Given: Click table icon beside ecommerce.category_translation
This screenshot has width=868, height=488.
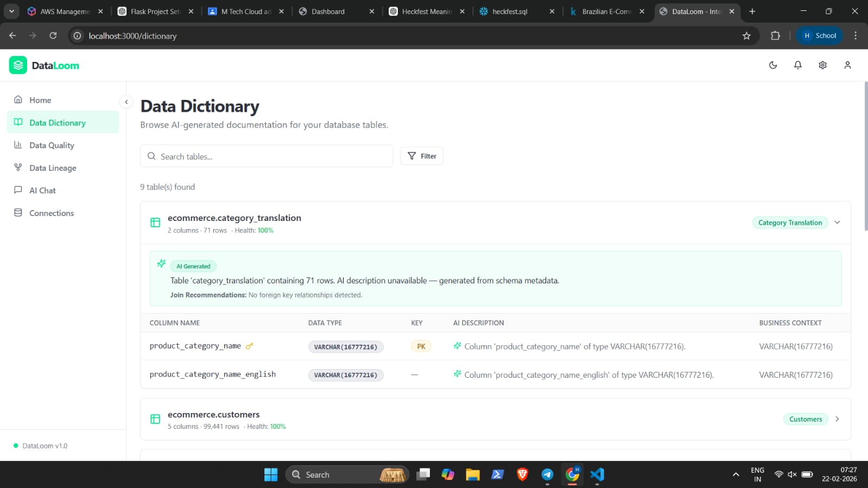Looking at the screenshot, I should tap(155, 223).
